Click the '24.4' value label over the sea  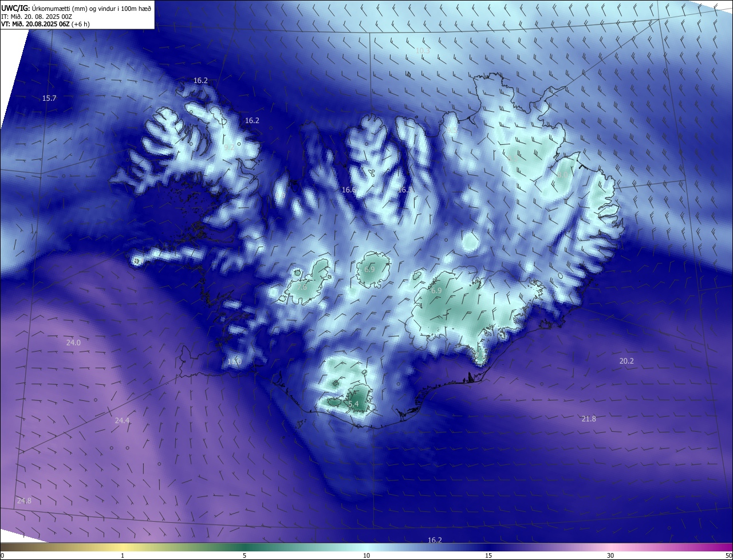coord(122,421)
